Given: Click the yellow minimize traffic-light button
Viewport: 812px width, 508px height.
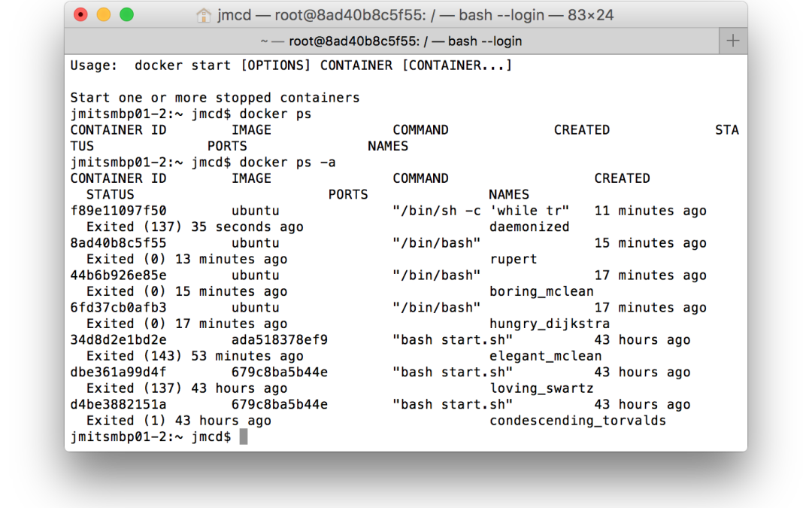Looking at the screenshot, I should (102, 14).
